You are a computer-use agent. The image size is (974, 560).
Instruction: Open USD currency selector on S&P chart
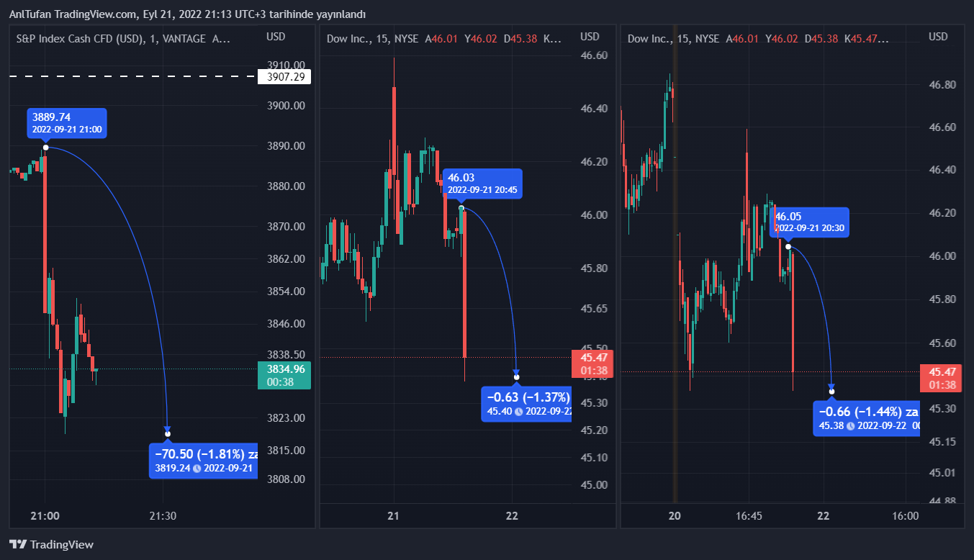click(276, 37)
